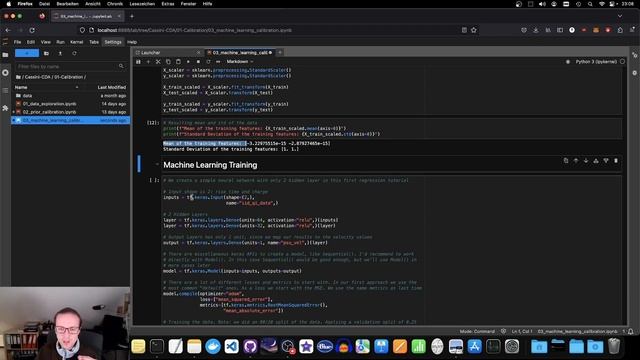Open the data folder in the file browser

pyautogui.click(x=70, y=96)
